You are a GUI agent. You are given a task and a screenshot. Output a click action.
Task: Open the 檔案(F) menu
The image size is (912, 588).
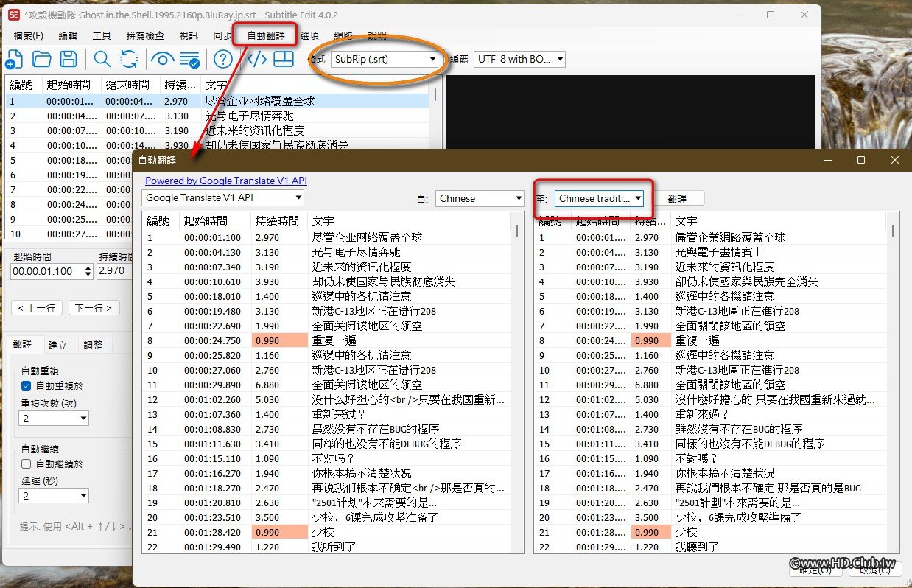(28, 35)
